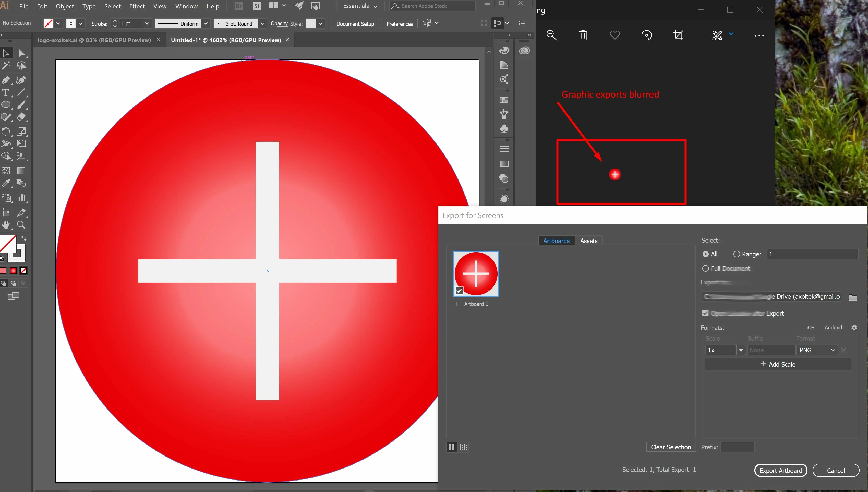Select the Pen tool
The width and height of the screenshot is (868, 492).
point(6,80)
